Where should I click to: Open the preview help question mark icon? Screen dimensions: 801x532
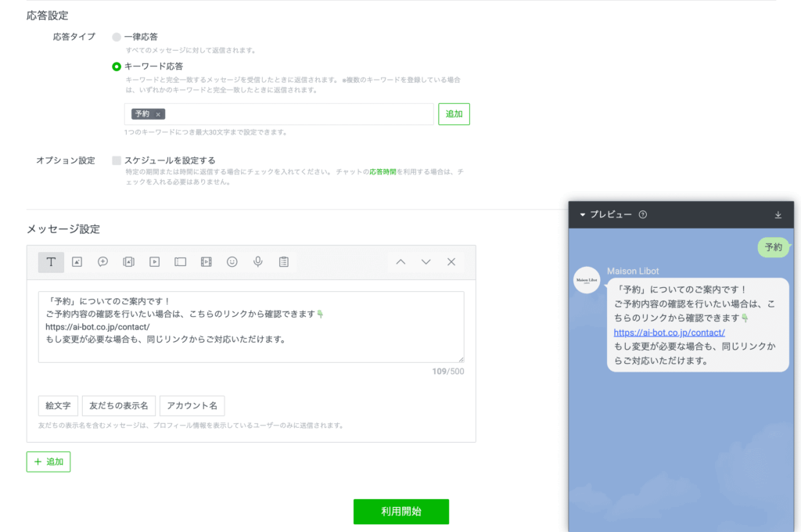click(643, 214)
